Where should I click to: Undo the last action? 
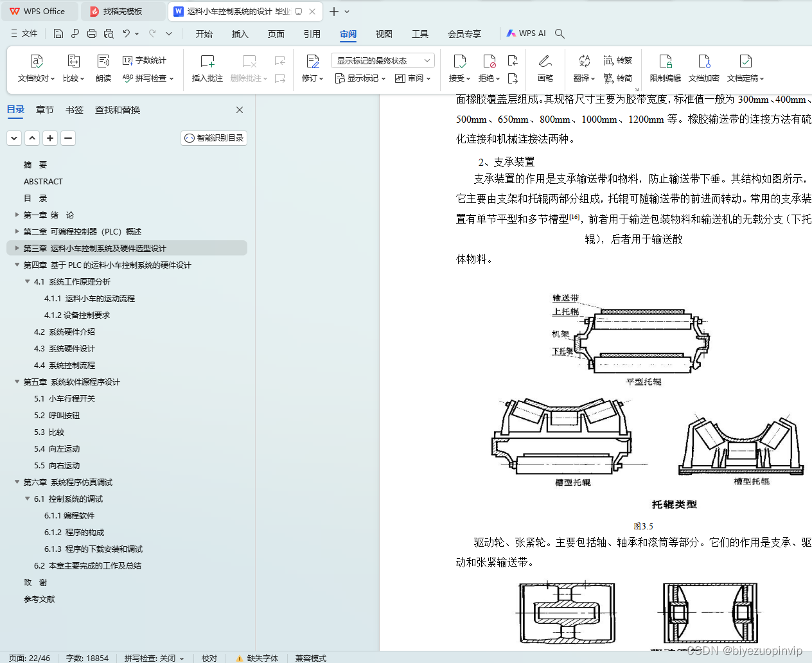[x=127, y=33]
